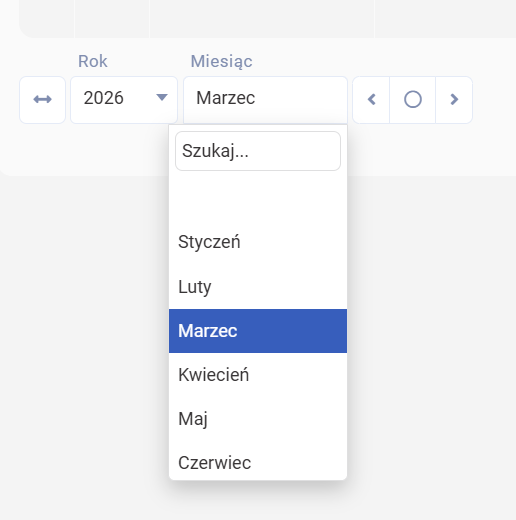The image size is (516, 520).
Task: Go to previous month with left chevron
Action: 371,99
